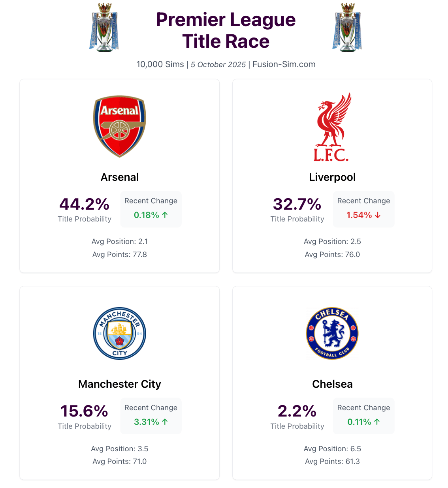The height and width of the screenshot is (488, 448).
Task: Click Manchester City's Recent Change box
Action: click(x=151, y=416)
